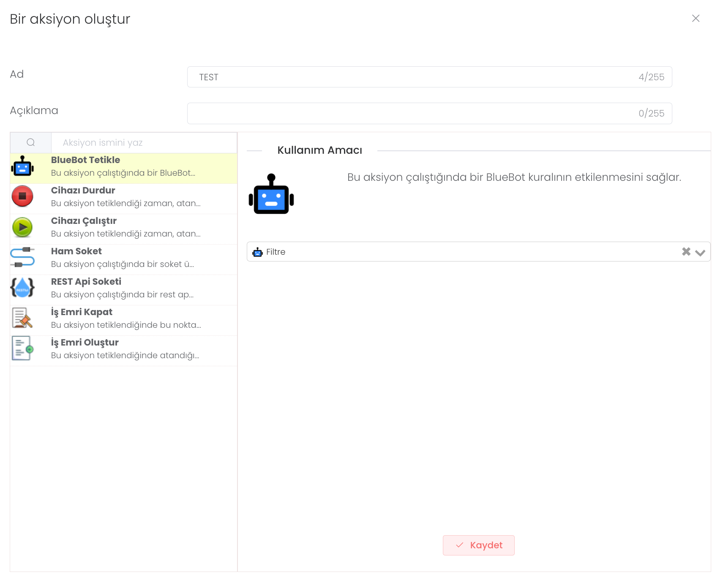Click the search magnifier icon
This screenshot has height=588, width=715.
pyautogui.click(x=31, y=143)
